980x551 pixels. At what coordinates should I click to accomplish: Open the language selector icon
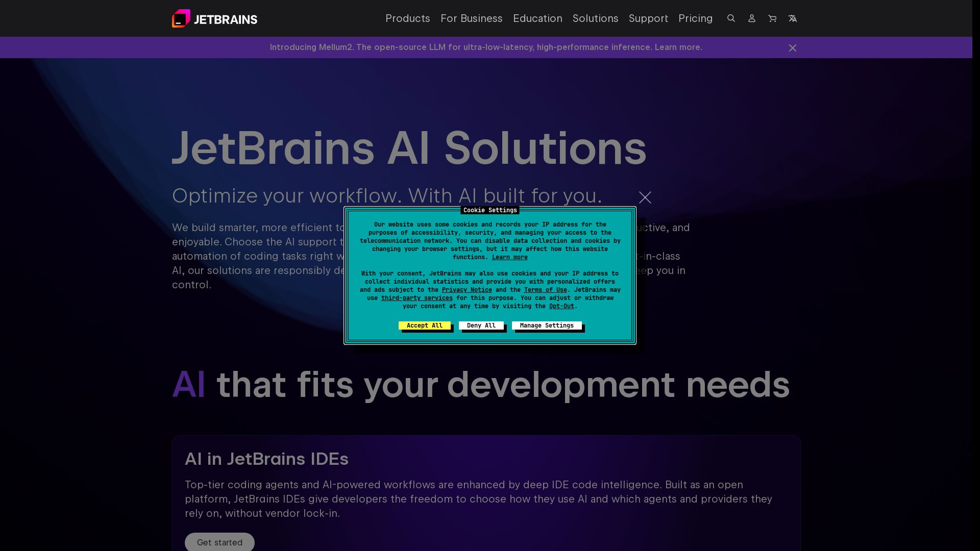coord(793,18)
